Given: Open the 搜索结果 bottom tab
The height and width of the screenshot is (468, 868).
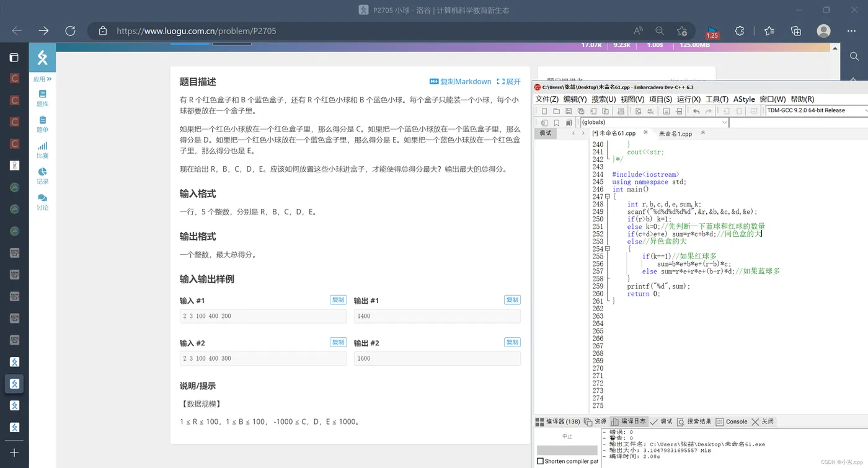Looking at the screenshot, I should tap(694, 422).
